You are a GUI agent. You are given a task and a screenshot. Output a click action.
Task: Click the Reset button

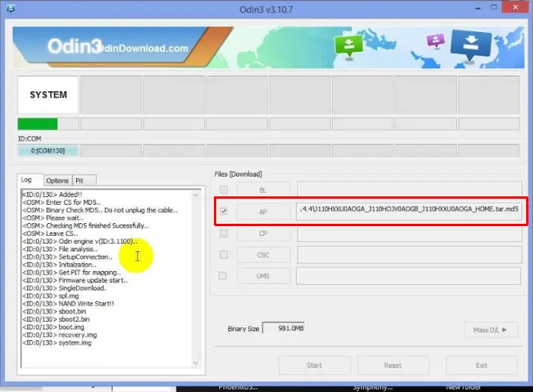393,365
